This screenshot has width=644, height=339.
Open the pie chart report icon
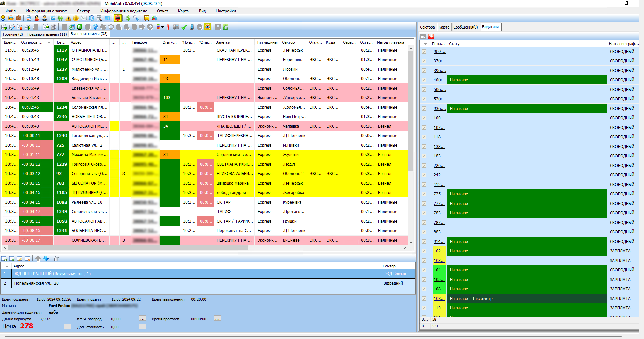154,18
